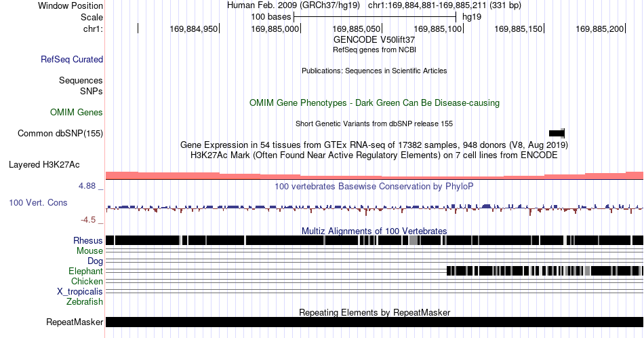Click 'Repeating Elements by RepeatMasker' title
The width and height of the screenshot is (644, 338).
374,312
